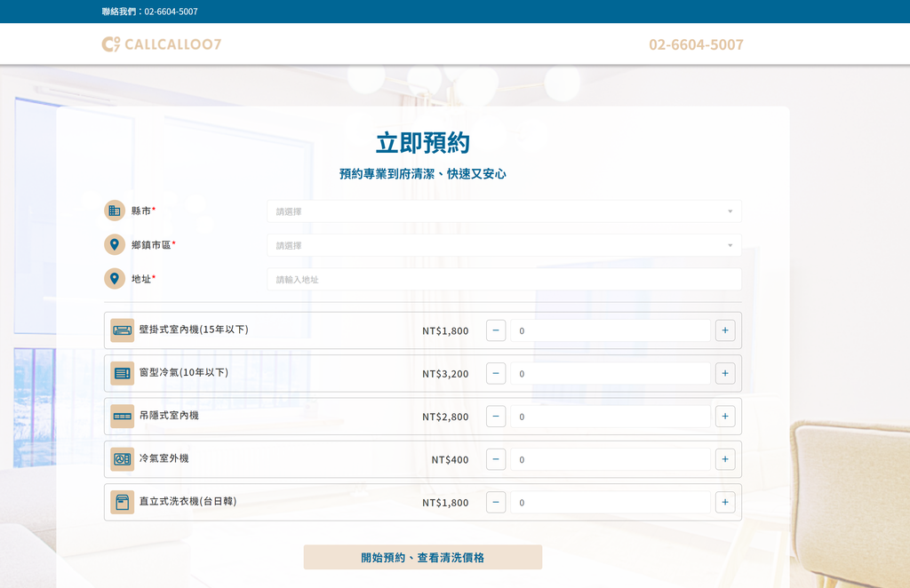
Task: Click the 冷氣室外機 label
Action: tap(164, 458)
